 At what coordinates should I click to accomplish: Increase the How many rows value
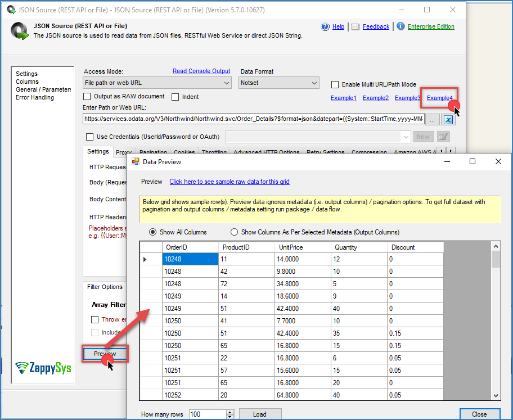[230, 412]
